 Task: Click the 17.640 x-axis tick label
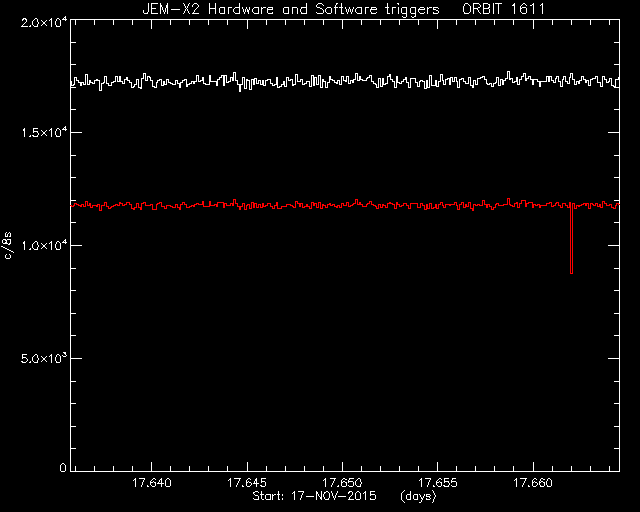(151, 483)
